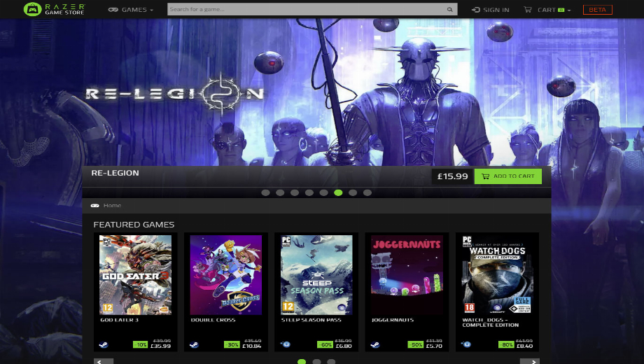Click the Uplay icon on Watch Dogs
Viewport: 644px width, 364px height.
(466, 344)
